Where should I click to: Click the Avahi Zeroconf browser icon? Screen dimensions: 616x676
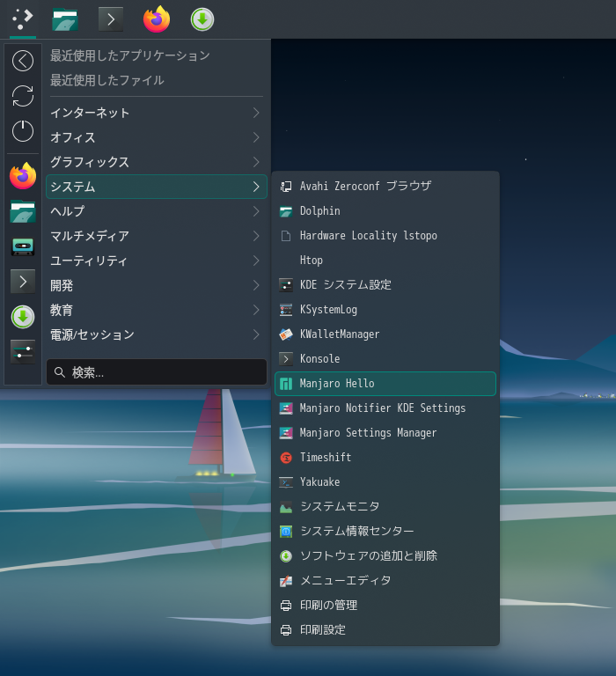pyautogui.click(x=286, y=187)
